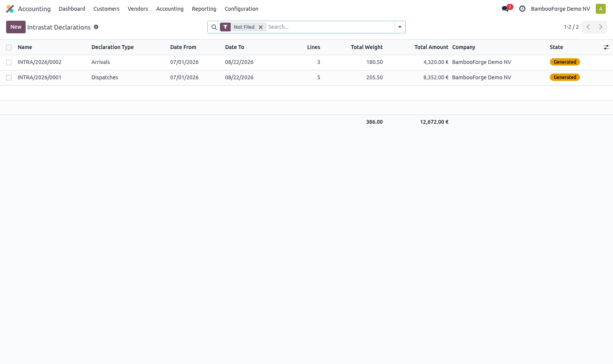Open the Configuration menu
Screen dimensions: 613x364
(x=241, y=9)
